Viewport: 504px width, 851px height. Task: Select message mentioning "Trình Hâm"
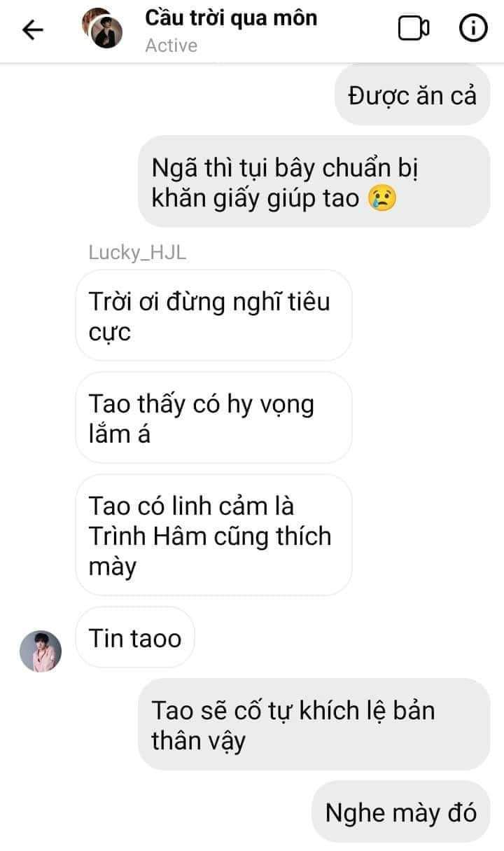pos(213,535)
